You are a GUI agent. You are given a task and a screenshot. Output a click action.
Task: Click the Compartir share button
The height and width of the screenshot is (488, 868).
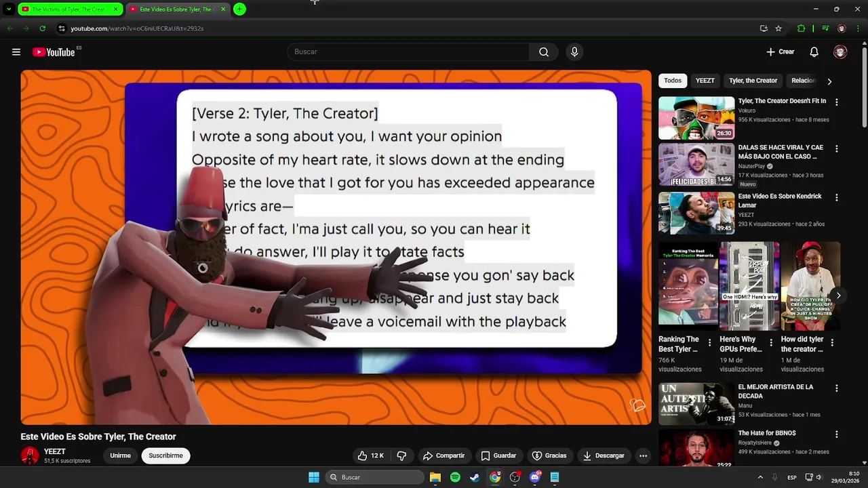click(x=443, y=455)
